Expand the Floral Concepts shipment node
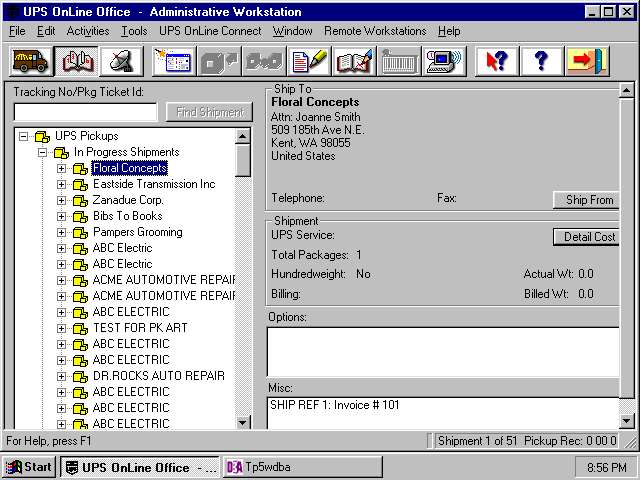 (61, 169)
